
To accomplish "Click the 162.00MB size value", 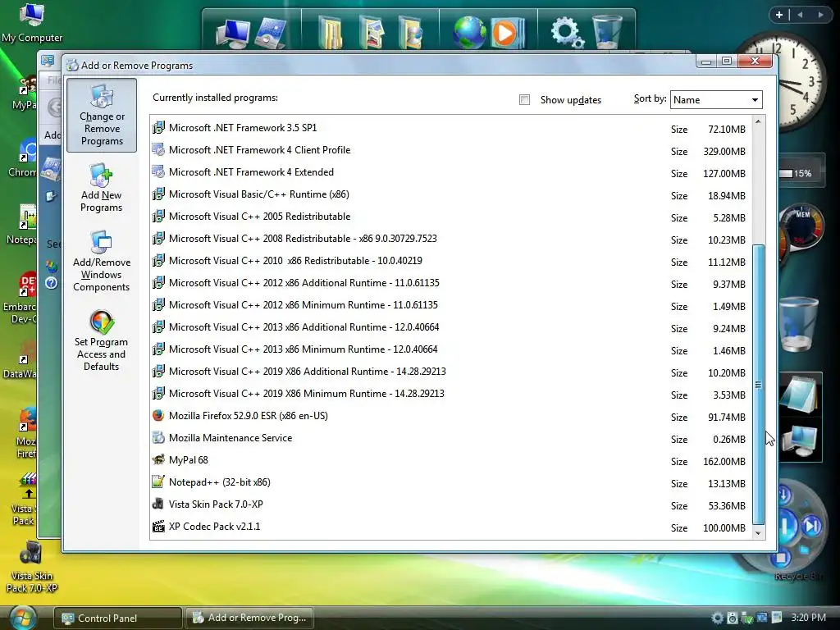I will click(x=724, y=462).
